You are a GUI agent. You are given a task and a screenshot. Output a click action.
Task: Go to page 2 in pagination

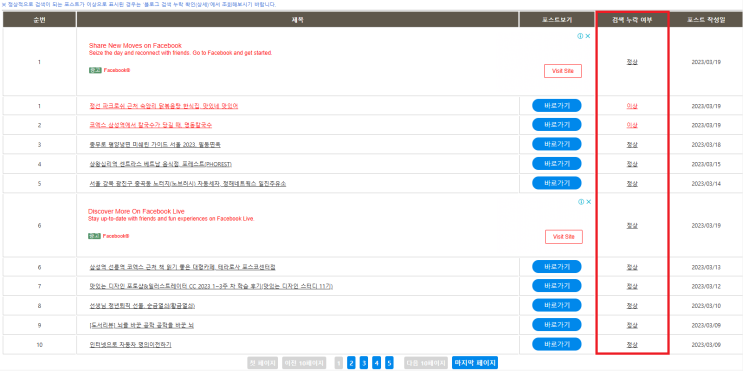tap(351, 363)
